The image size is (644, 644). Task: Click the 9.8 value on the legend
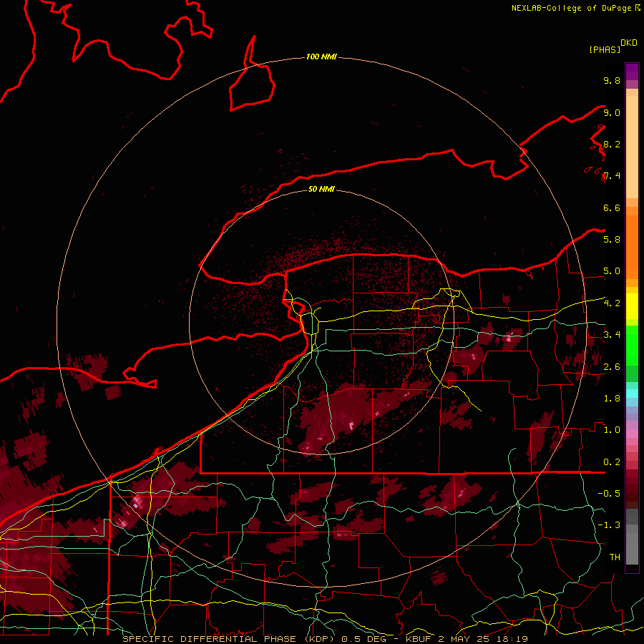612,80
